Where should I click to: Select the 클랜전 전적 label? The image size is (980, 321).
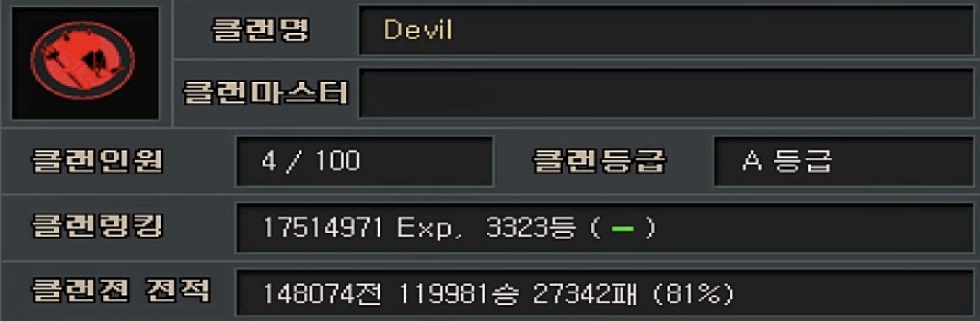(121, 291)
